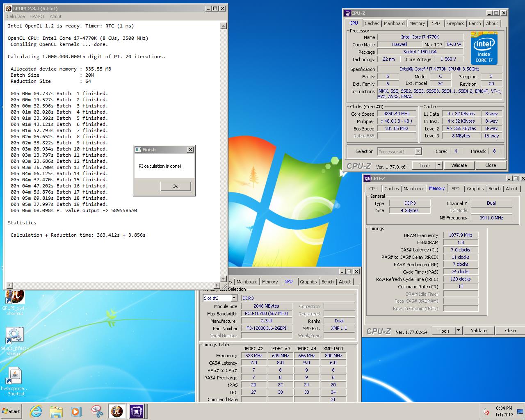Click top CPU-Z window title icon
Screen dimensions: 525x420
[347, 13]
